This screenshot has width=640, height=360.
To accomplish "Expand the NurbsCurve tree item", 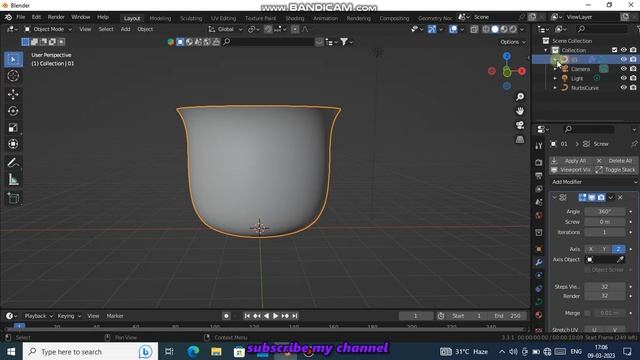I will (555, 88).
